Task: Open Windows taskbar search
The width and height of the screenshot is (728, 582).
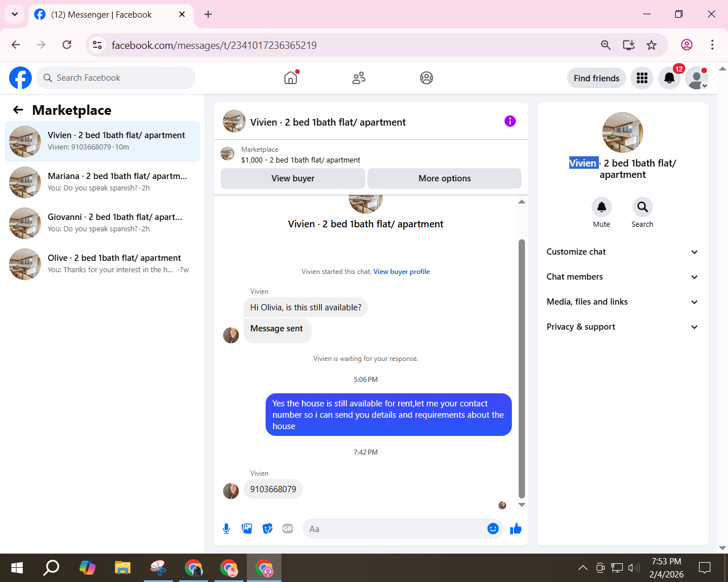Action: coord(52,568)
